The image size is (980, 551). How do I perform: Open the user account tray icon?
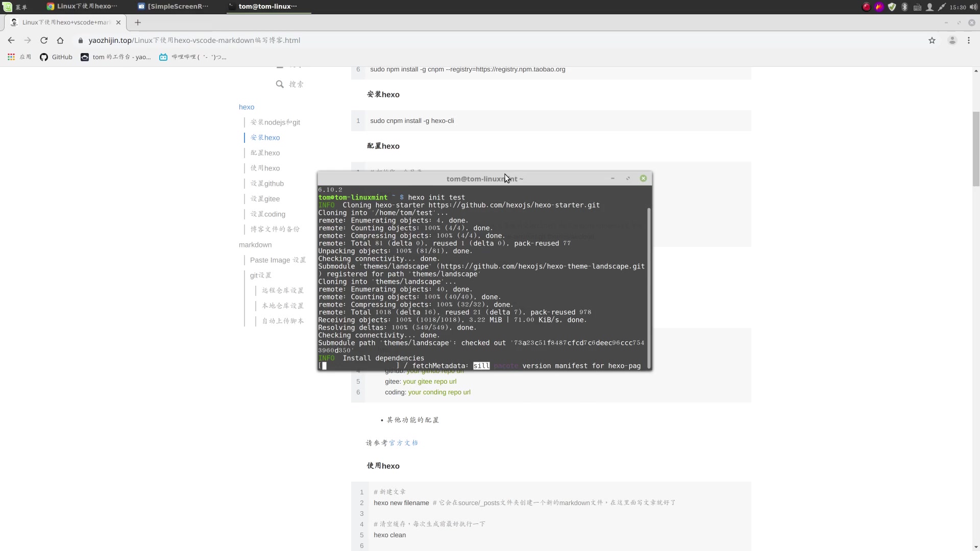tap(929, 7)
